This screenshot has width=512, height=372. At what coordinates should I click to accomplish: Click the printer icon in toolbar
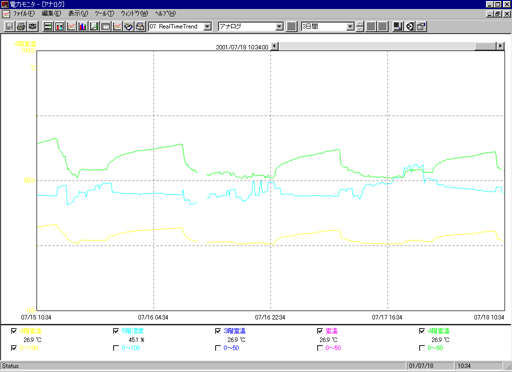coord(21,26)
